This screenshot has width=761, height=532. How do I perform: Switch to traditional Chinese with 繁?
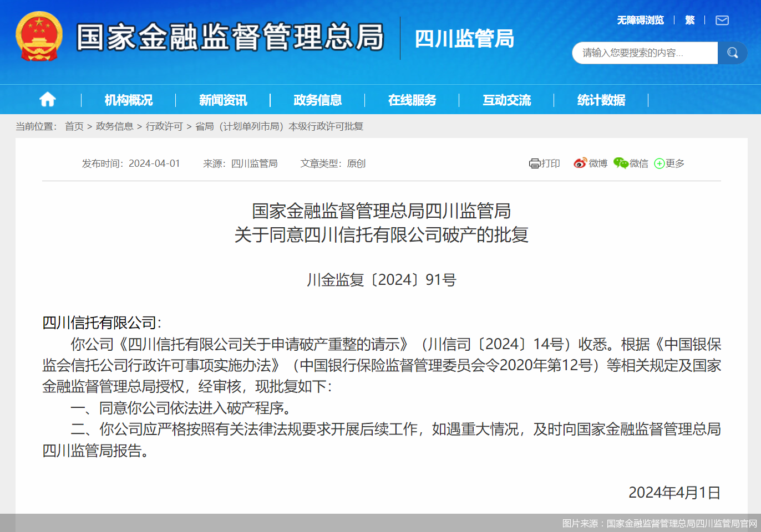point(690,21)
